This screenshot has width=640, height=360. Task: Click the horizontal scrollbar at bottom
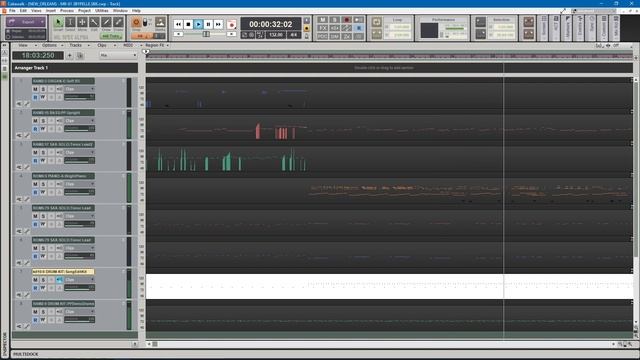(x=381, y=344)
